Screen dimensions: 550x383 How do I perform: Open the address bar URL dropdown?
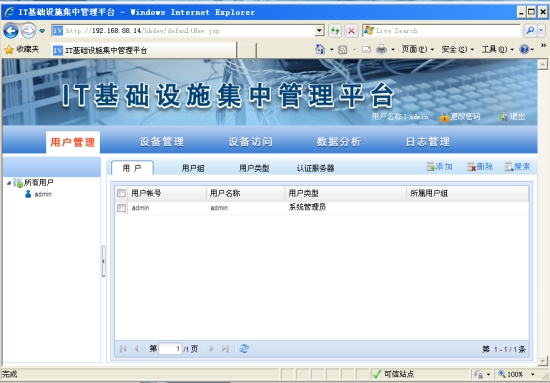coord(320,31)
